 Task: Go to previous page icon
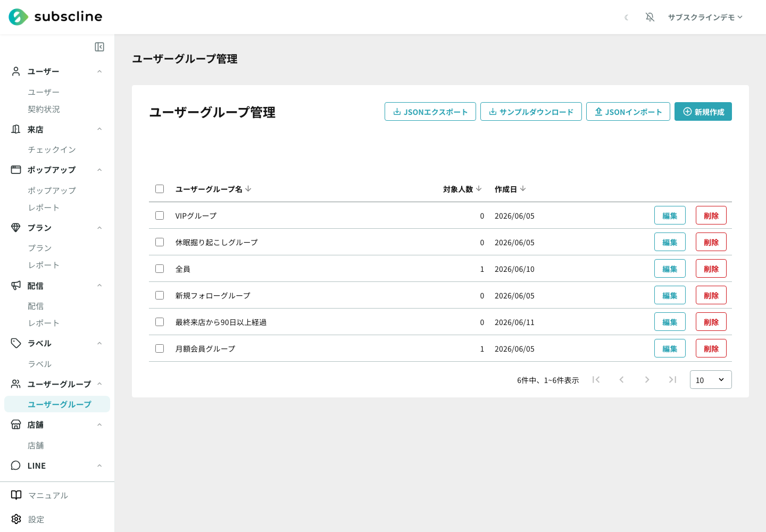621,380
